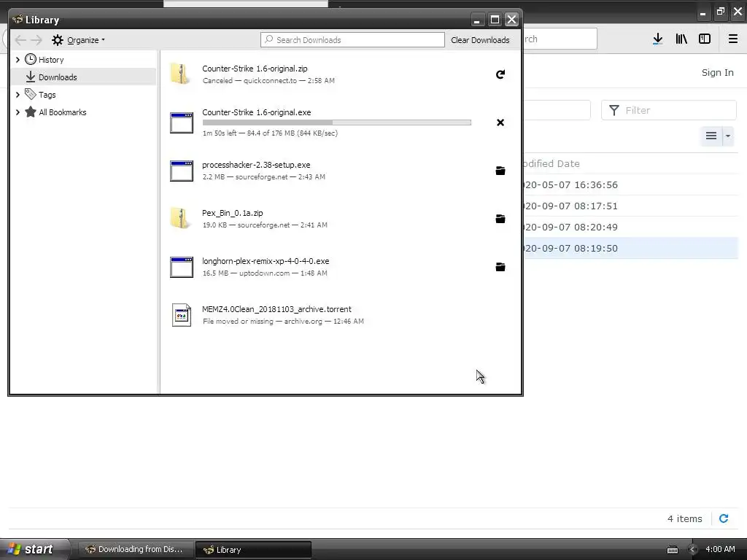Select the Counter-Strike 1.6-original.exe file icon
This screenshot has height=560, width=747.
(x=182, y=122)
